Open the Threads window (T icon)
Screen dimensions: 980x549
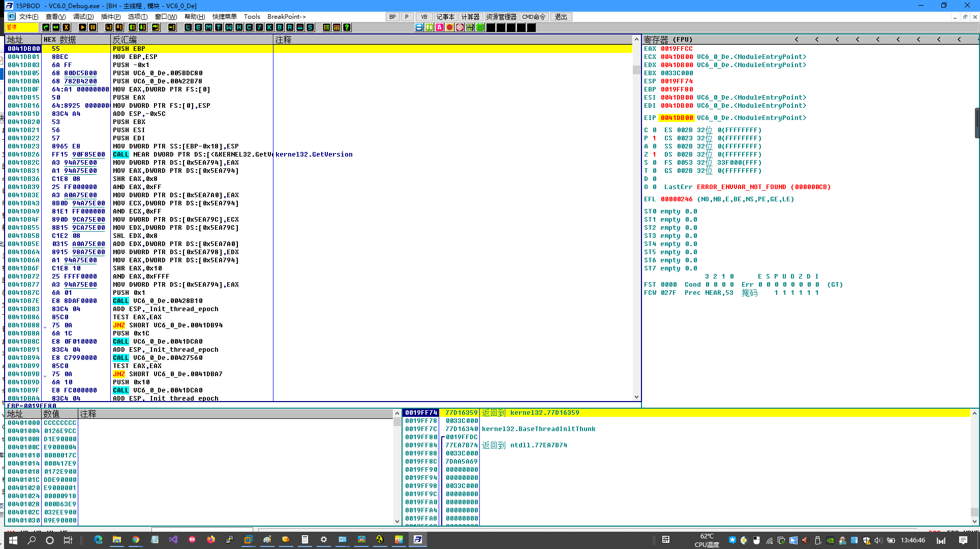tap(219, 27)
